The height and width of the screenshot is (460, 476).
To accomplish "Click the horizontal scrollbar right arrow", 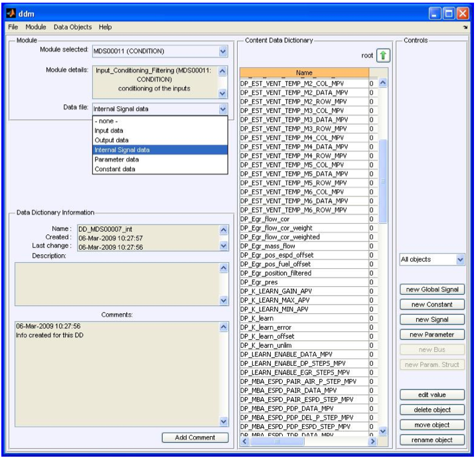I will [373, 442].
